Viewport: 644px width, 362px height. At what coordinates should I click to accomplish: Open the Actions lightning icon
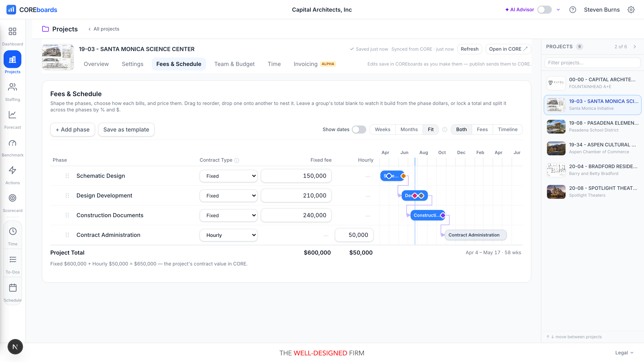pos(12,170)
